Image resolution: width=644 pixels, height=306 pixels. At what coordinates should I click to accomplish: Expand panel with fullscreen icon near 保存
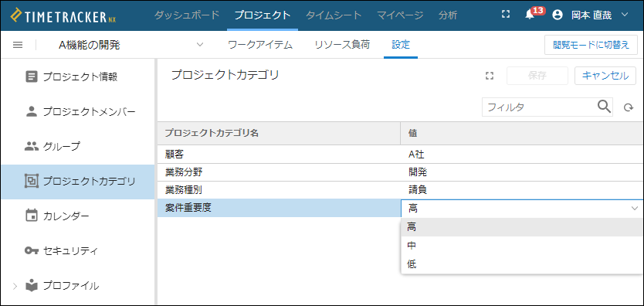[x=489, y=76]
